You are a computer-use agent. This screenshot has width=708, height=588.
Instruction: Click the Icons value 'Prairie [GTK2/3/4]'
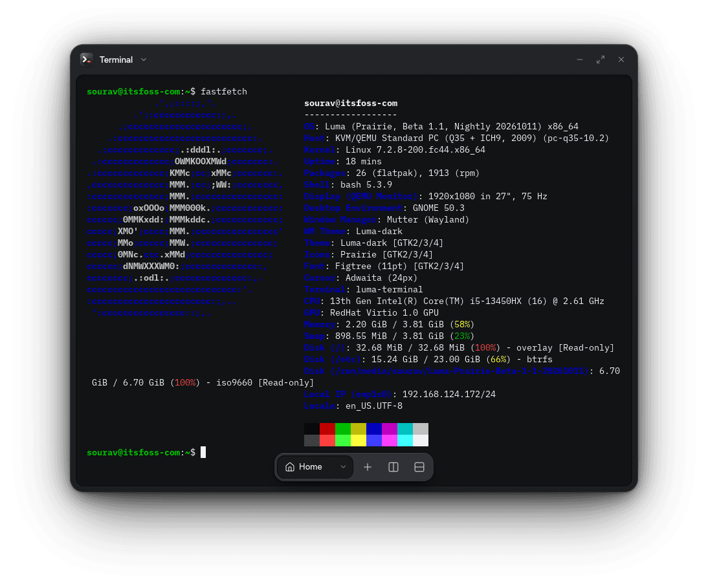(x=386, y=255)
